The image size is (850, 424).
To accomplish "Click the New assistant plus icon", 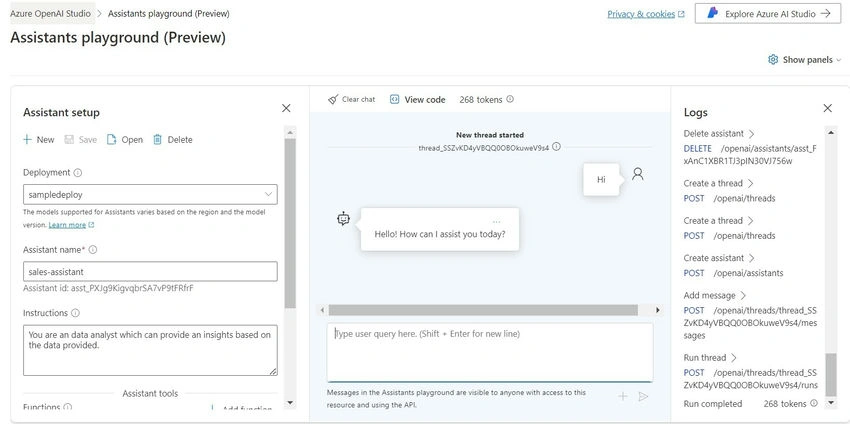I will [x=27, y=139].
